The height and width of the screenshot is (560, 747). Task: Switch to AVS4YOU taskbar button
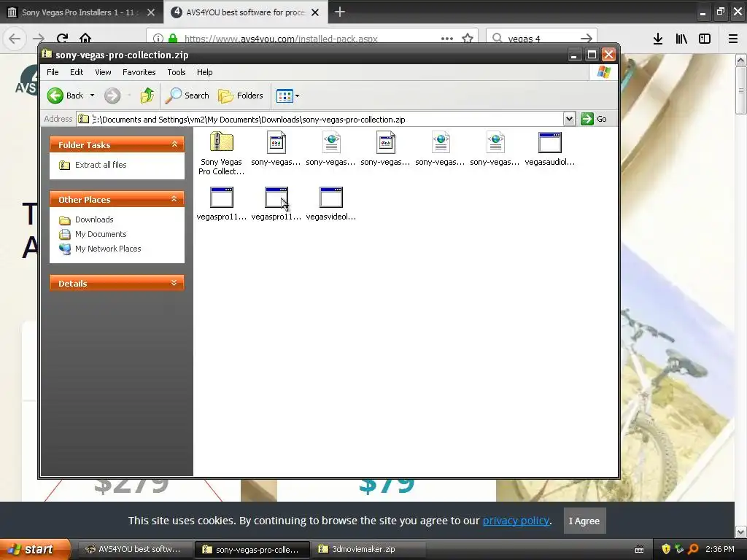[134, 549]
